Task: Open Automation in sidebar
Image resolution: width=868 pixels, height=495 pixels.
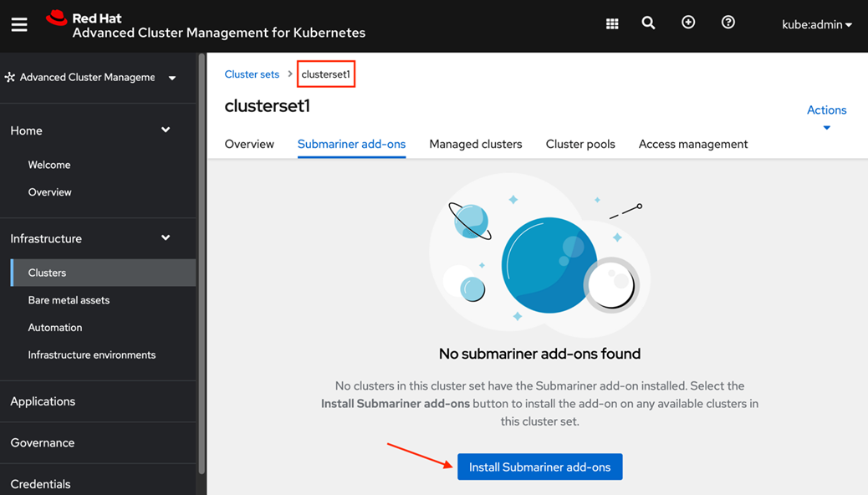Action: 55,327
